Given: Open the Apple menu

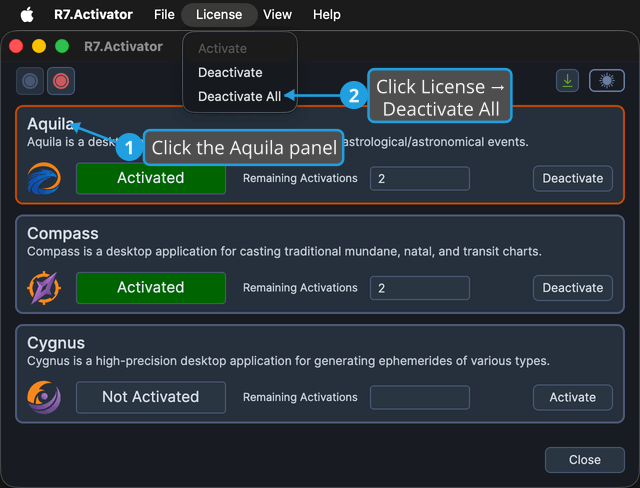Looking at the screenshot, I should coord(27,15).
